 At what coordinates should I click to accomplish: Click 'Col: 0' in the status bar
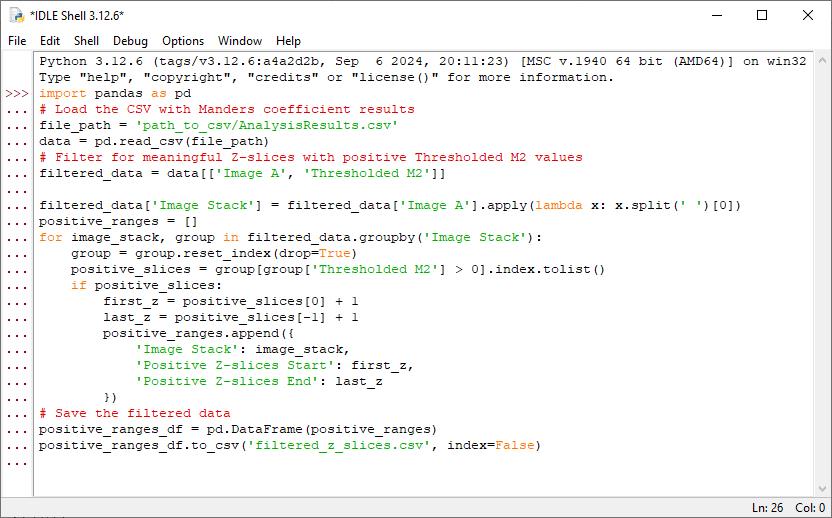coord(810,508)
